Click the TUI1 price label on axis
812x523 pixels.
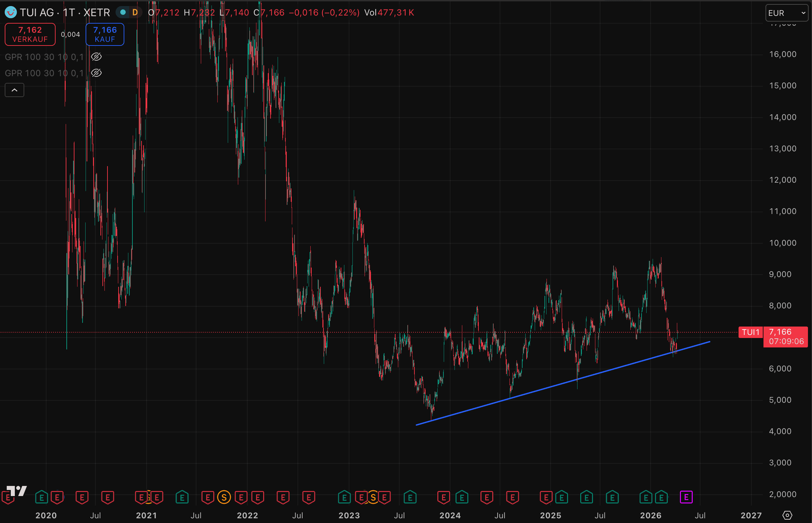click(751, 332)
